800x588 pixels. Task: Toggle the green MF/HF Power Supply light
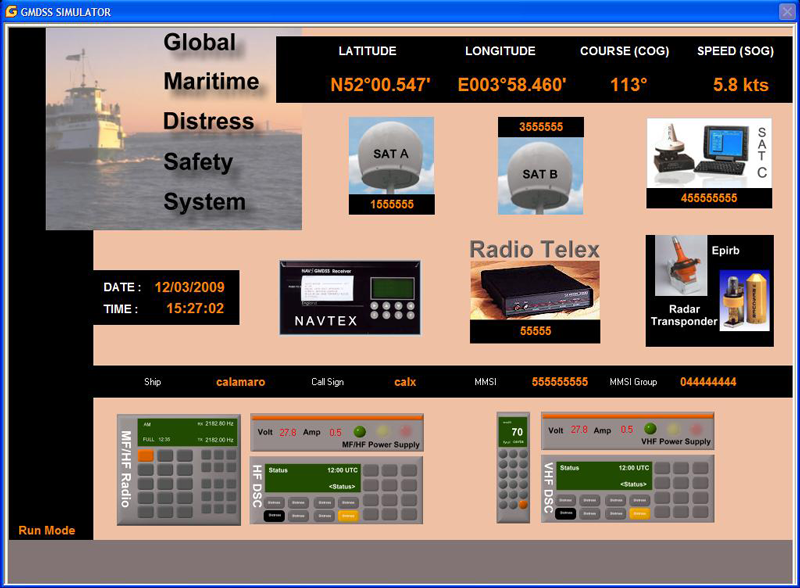[360, 431]
